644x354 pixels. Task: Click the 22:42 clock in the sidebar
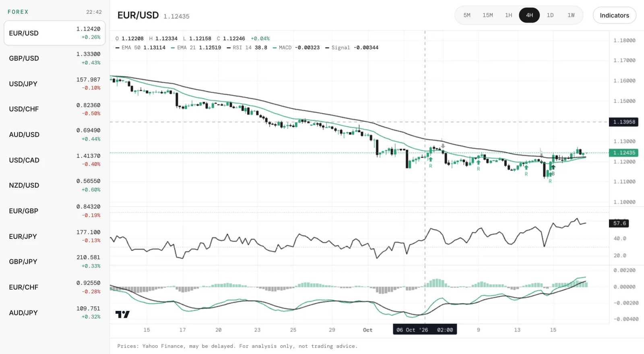94,12
